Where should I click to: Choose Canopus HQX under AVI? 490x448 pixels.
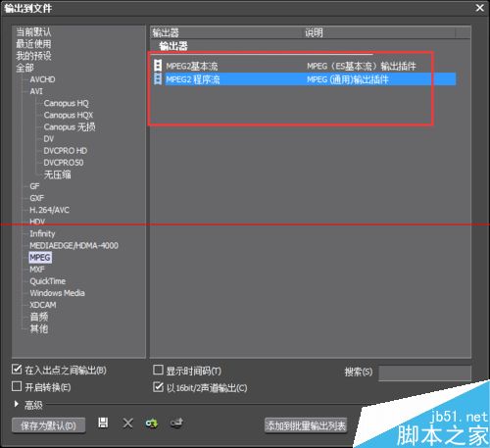tap(69, 115)
